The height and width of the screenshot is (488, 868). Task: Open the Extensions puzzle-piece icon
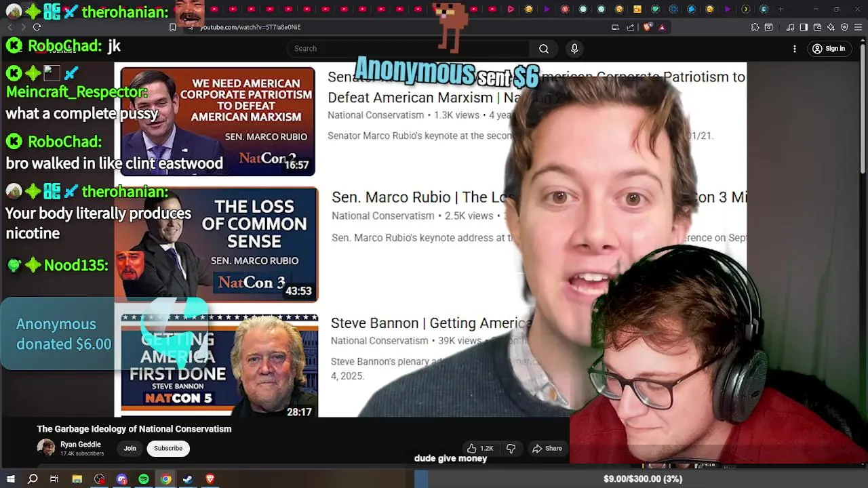coord(755,27)
